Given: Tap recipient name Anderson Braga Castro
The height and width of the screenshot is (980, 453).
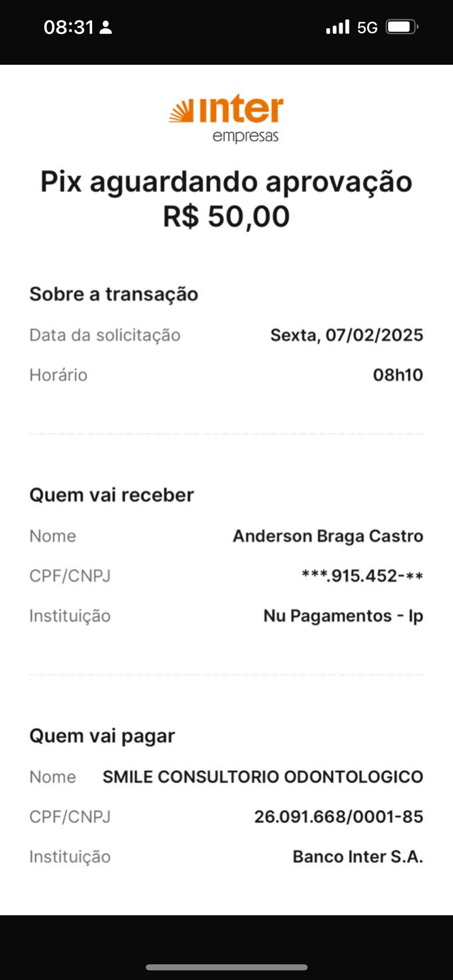Looking at the screenshot, I should (328, 536).
